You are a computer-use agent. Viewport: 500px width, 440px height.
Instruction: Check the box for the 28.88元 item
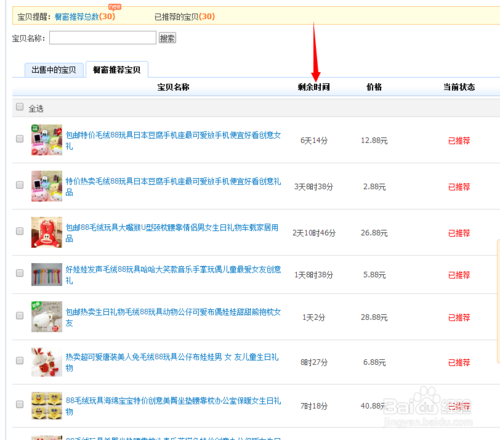20,316
